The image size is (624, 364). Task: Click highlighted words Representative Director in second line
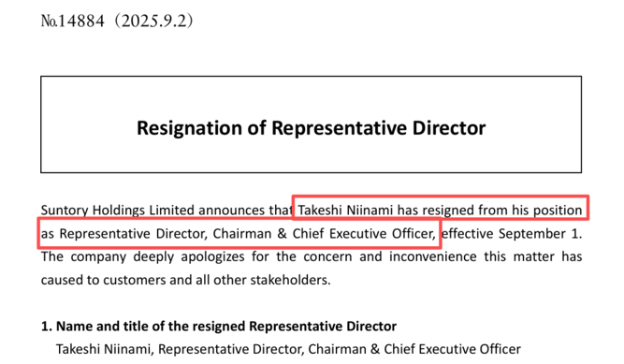[134, 233]
